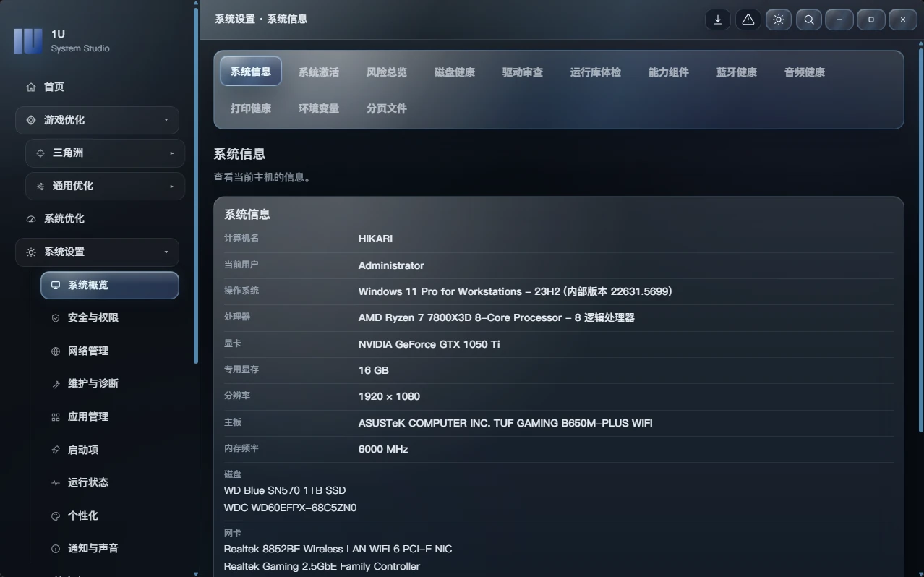924x577 pixels.
Task: Open 维护与诊断 sidebar entry
Action: 109,384
